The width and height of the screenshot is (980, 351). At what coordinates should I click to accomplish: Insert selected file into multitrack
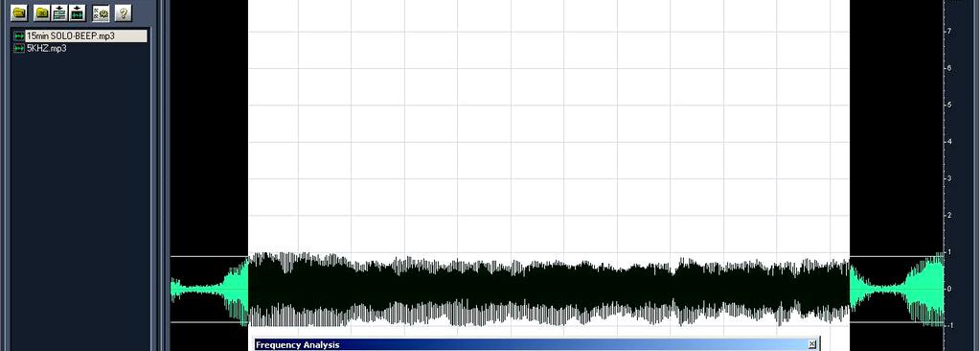59,12
